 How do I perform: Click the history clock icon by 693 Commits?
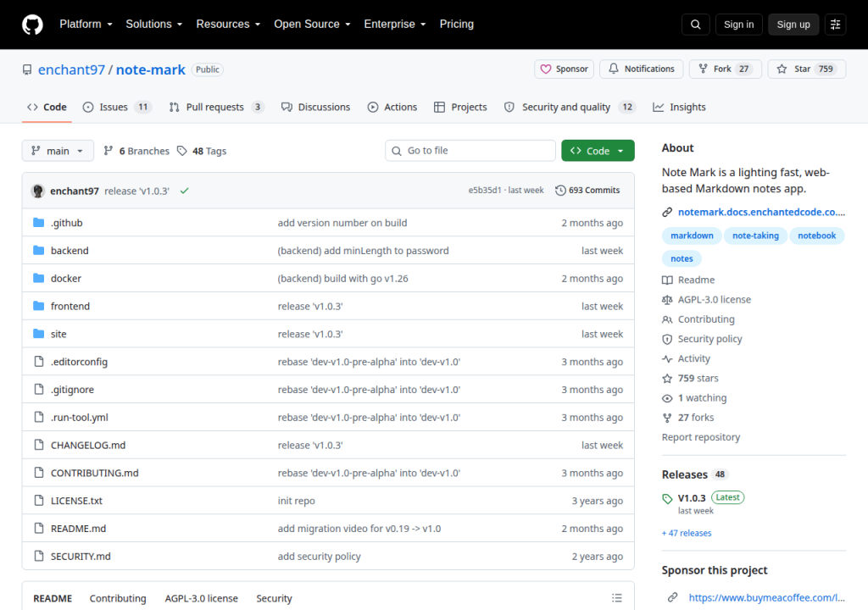[x=560, y=190]
